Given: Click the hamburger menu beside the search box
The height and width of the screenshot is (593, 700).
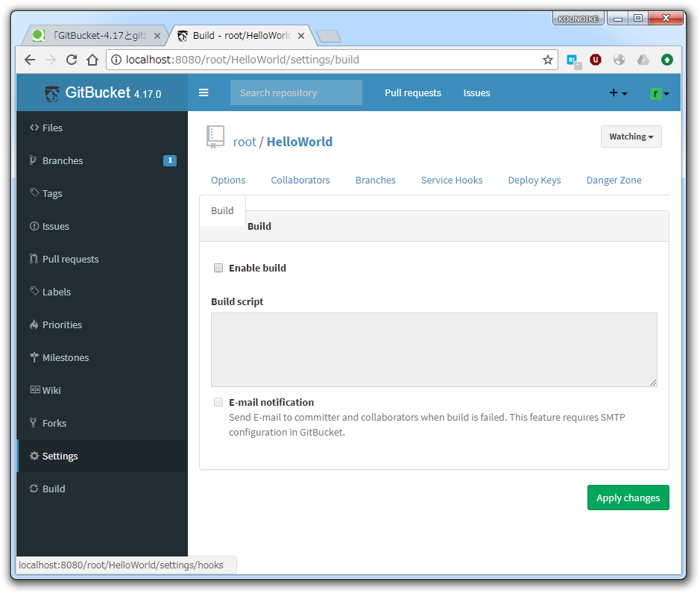Looking at the screenshot, I should (x=204, y=92).
